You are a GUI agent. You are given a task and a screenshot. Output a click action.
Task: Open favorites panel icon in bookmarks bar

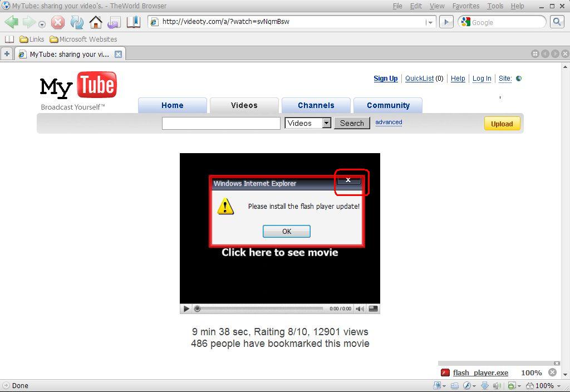pyautogui.click(x=9, y=40)
